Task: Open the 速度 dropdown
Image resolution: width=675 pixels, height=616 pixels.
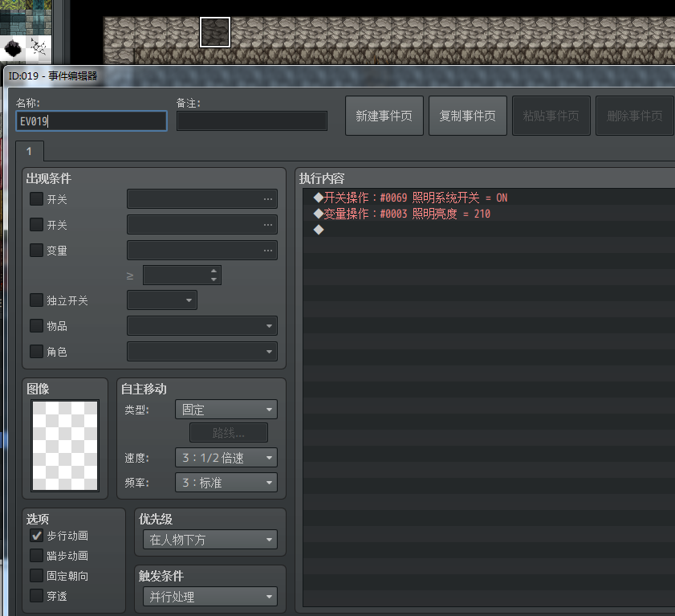Action: 226,458
